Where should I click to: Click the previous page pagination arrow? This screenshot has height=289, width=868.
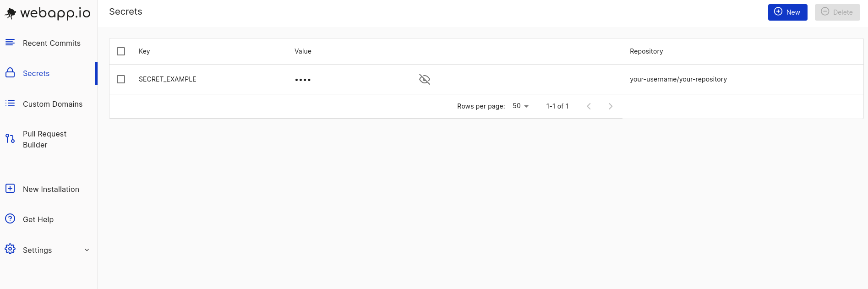click(x=589, y=106)
